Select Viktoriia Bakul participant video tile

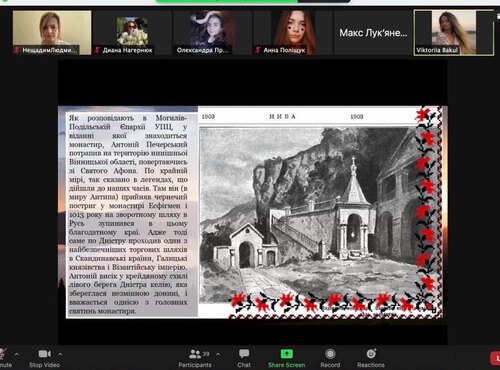pos(454,32)
